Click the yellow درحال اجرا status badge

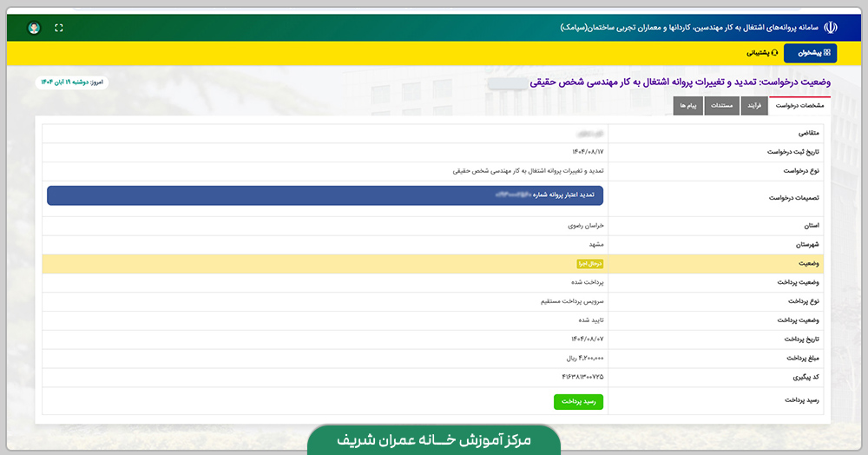[x=589, y=264]
